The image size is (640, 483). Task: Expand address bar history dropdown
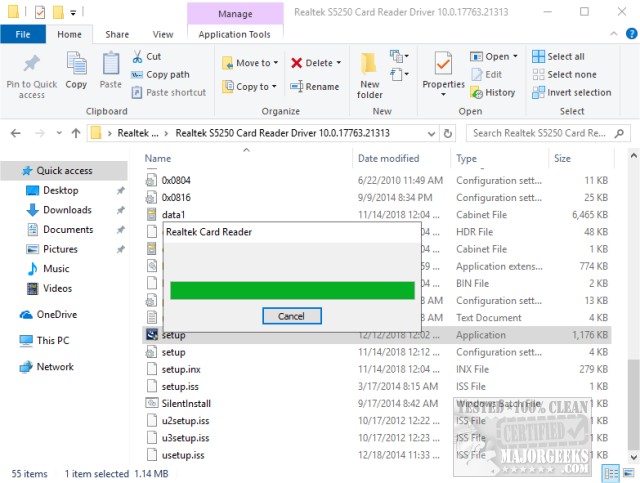tap(431, 134)
